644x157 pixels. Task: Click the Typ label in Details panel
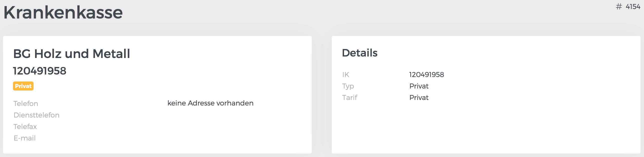(x=348, y=86)
